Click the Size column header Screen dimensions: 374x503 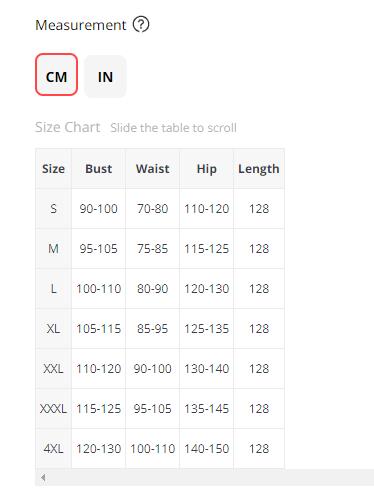53,169
